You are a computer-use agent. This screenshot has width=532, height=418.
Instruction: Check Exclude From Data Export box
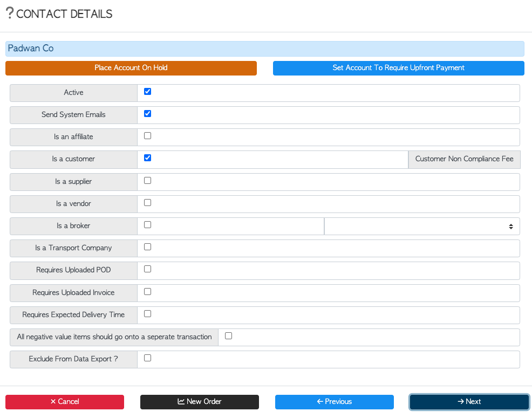click(148, 358)
